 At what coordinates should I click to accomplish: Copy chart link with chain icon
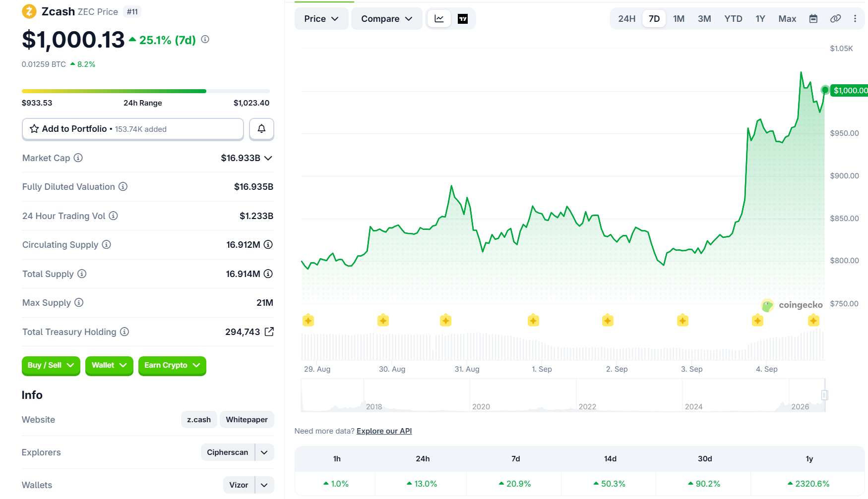(835, 19)
